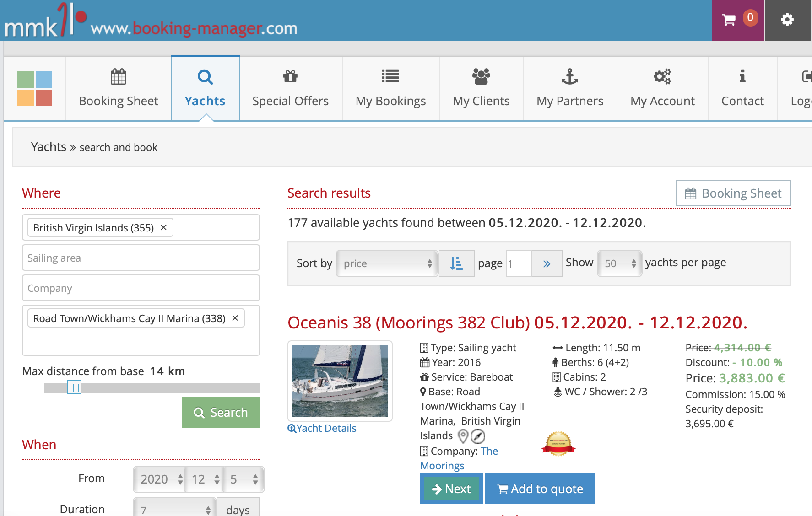Open the Yacht Details link

[322, 428]
